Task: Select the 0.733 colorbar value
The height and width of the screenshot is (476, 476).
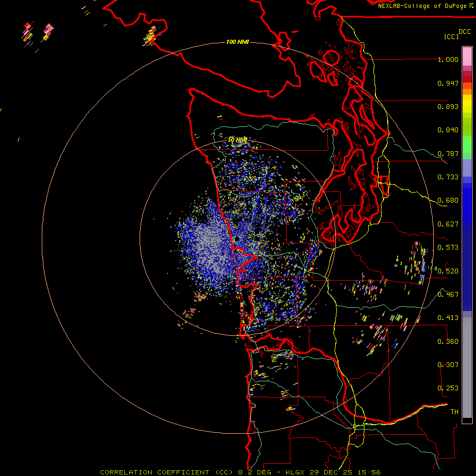Action: pos(448,177)
